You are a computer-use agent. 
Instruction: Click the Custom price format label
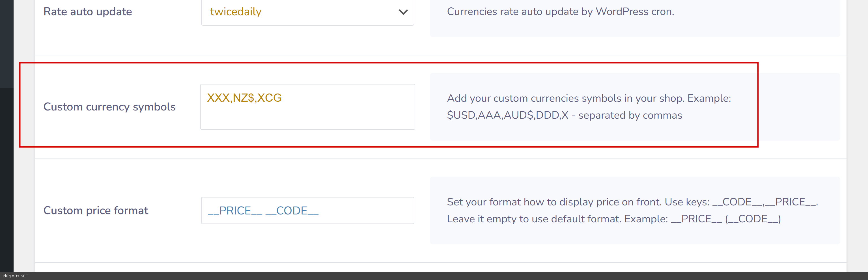click(96, 210)
